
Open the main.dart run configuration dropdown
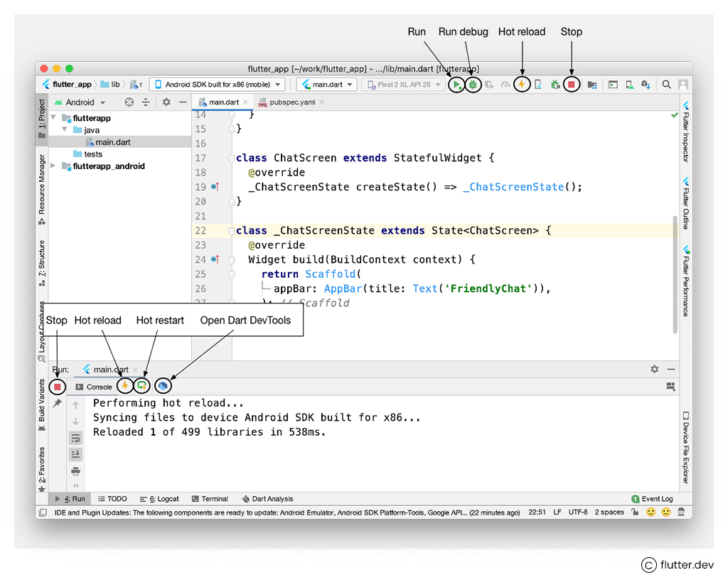pyautogui.click(x=327, y=85)
